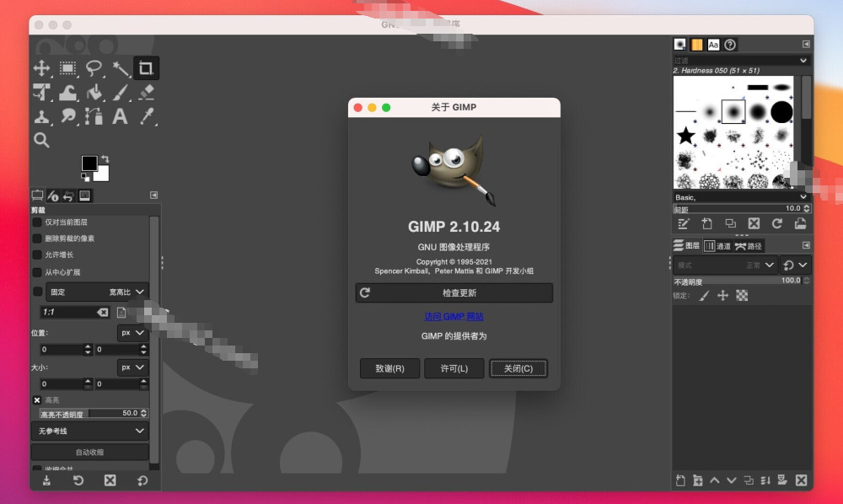This screenshot has height=504, width=843.
Task: Select the Fuzzy Select wand tool
Action: pos(120,68)
